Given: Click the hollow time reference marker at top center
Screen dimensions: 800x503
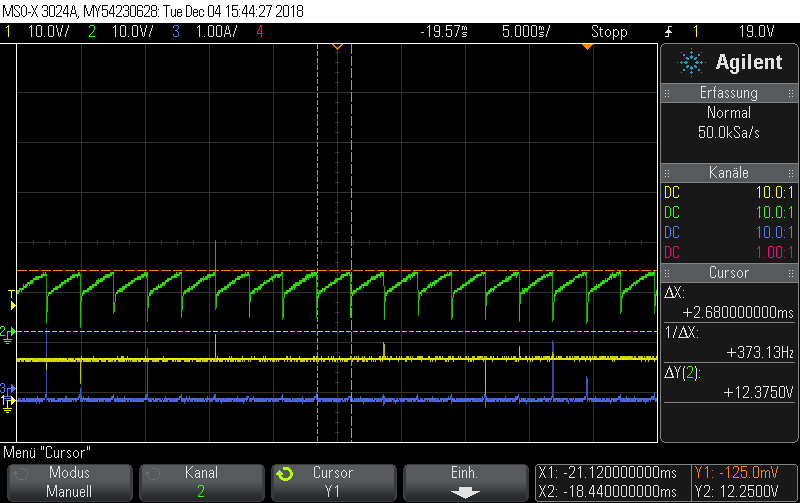Looking at the screenshot, I should coord(337,47).
